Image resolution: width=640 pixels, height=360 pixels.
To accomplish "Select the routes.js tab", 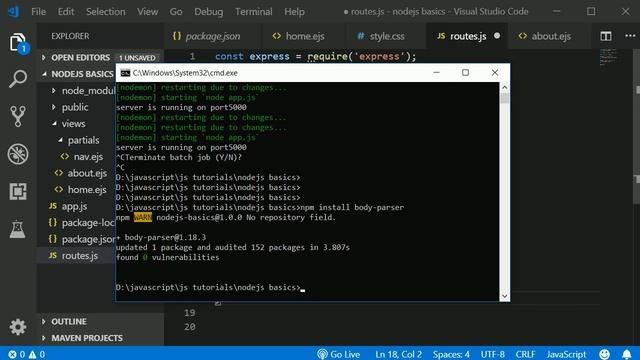I will (x=468, y=36).
